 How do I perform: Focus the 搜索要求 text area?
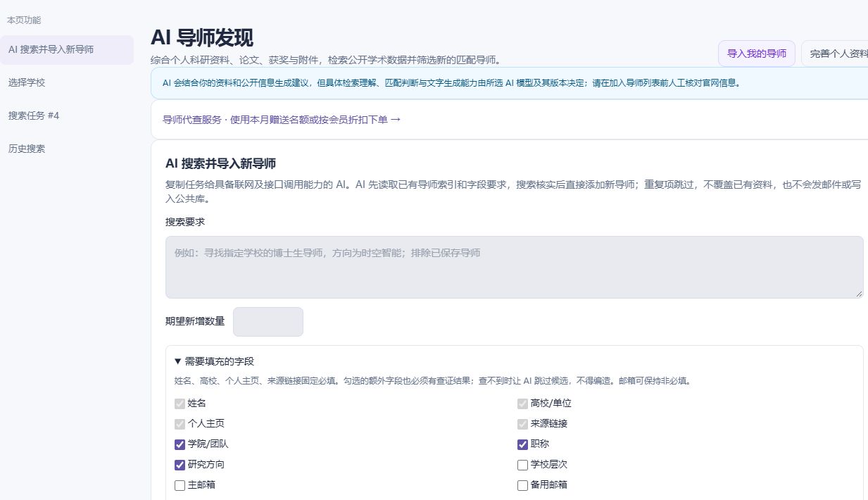pos(515,267)
